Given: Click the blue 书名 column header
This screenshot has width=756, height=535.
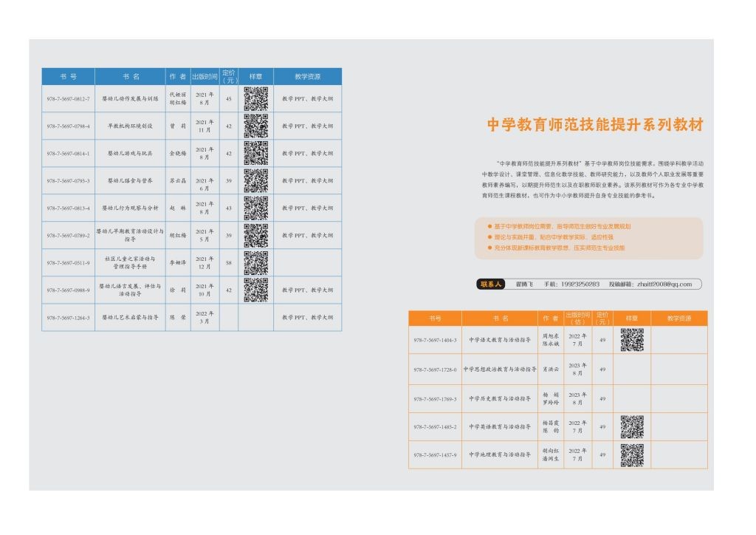Looking at the screenshot, I should pyautogui.click(x=131, y=76).
